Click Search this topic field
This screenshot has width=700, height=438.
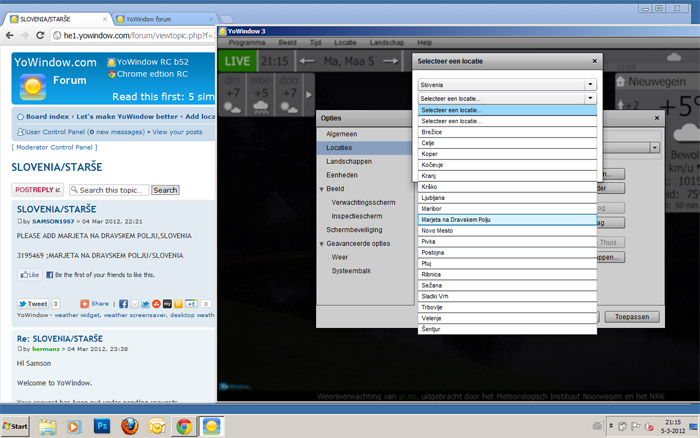tap(109, 190)
